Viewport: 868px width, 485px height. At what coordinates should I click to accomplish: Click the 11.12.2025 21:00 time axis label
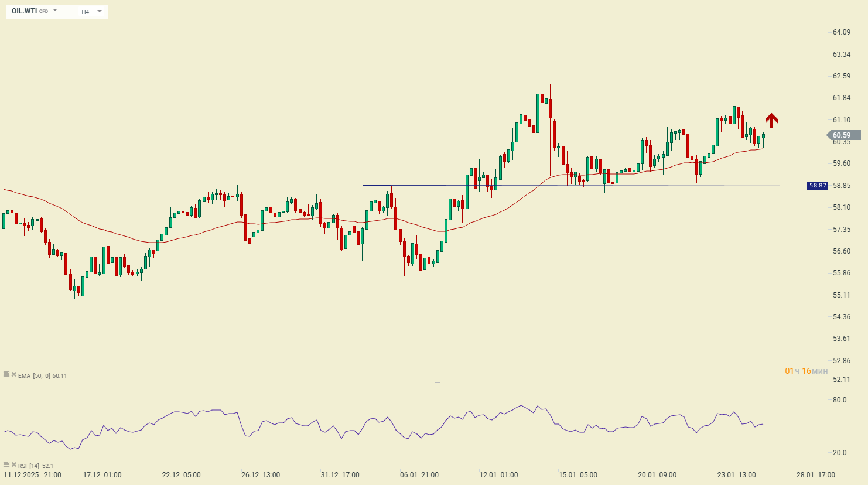32,475
